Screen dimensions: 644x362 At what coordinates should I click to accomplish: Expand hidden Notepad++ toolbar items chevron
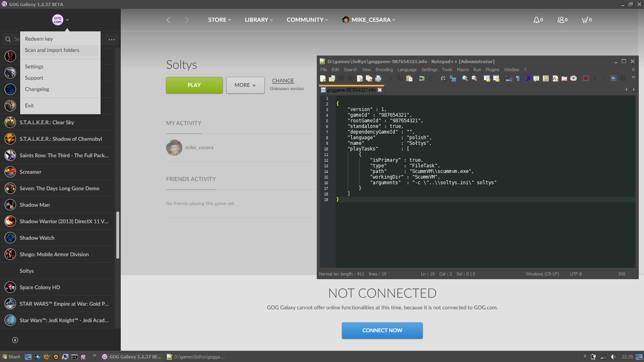point(633,77)
